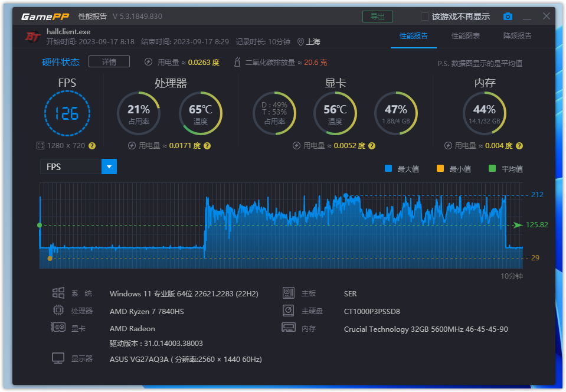Click the lightning icon under 内存
The width and height of the screenshot is (566, 392).
click(x=448, y=145)
